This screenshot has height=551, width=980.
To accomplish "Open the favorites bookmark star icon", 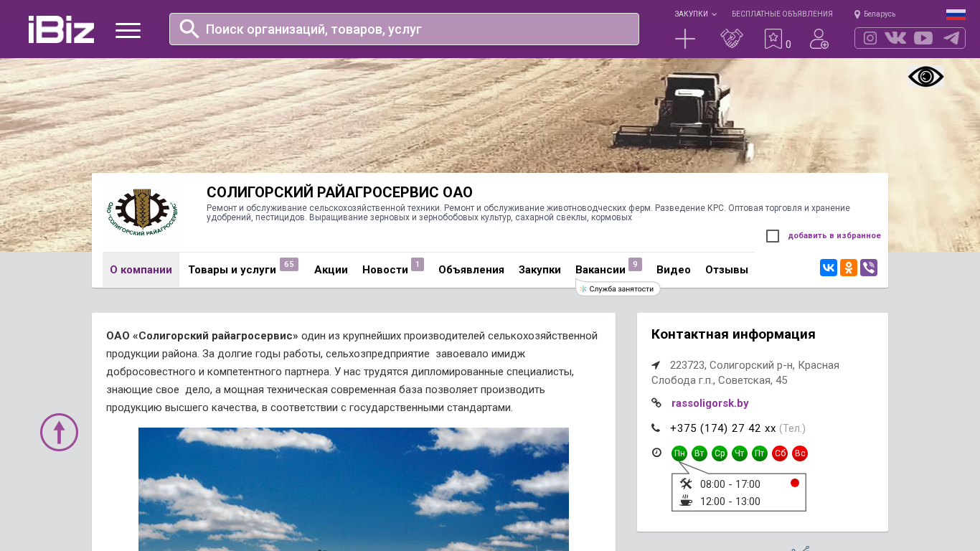I will pyautogui.click(x=773, y=39).
